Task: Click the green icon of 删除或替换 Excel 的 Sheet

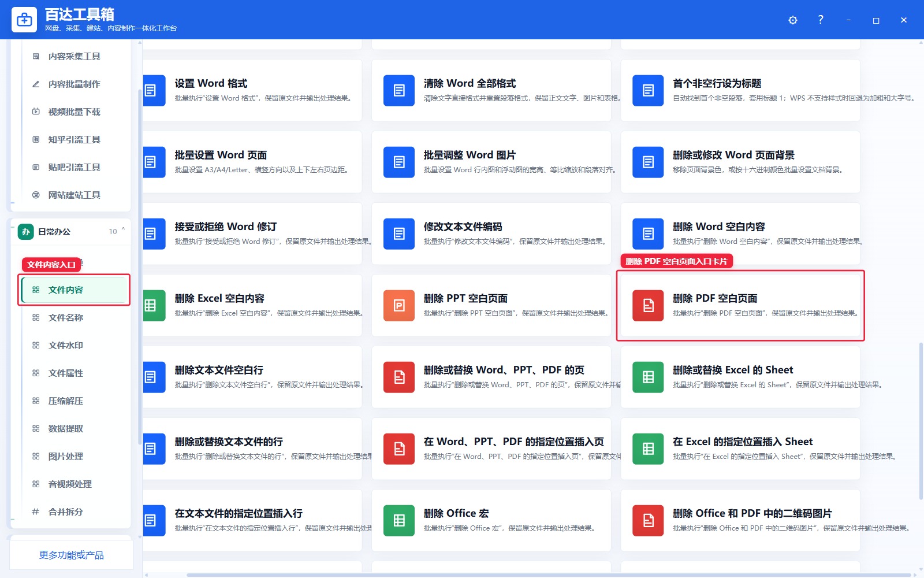Action: [x=648, y=377]
